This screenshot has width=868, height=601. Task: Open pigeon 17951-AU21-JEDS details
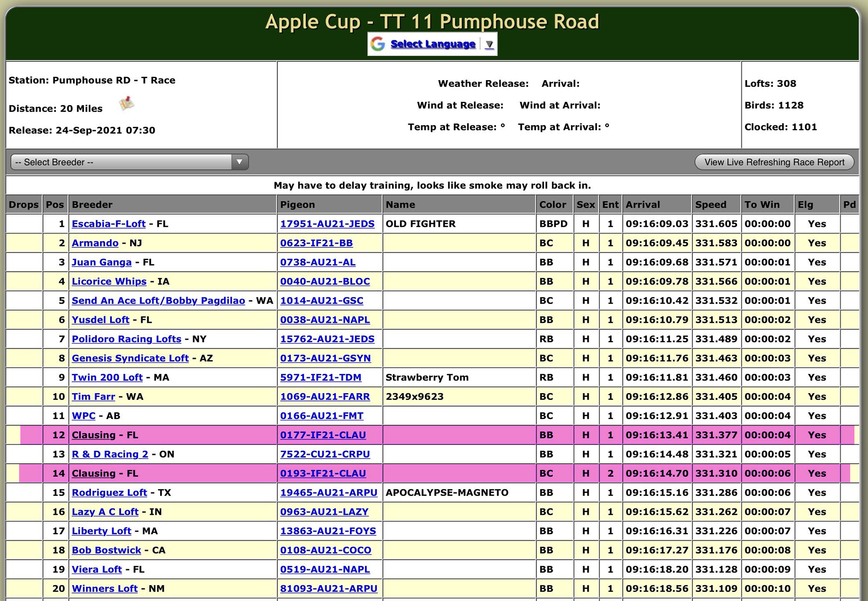click(327, 224)
